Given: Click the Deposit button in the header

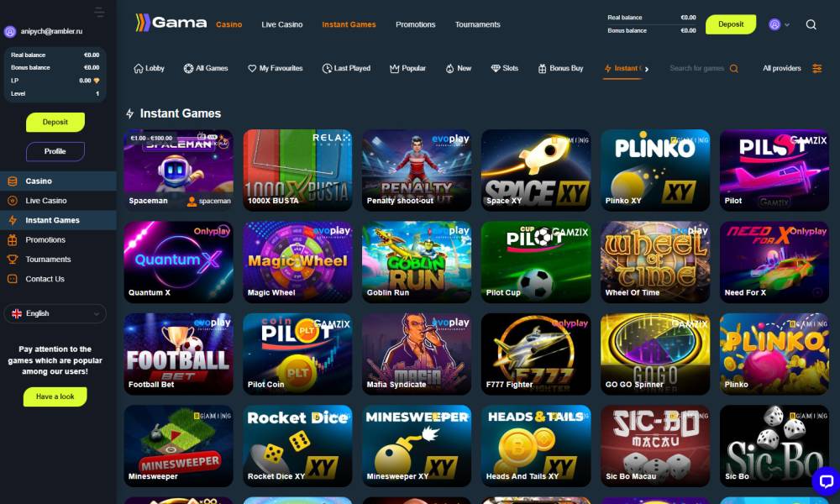Looking at the screenshot, I should (x=731, y=24).
